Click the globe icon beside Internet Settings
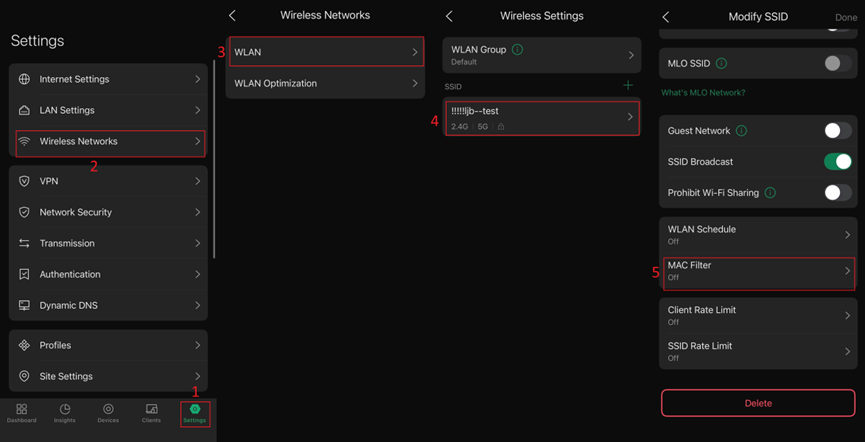 [x=24, y=79]
